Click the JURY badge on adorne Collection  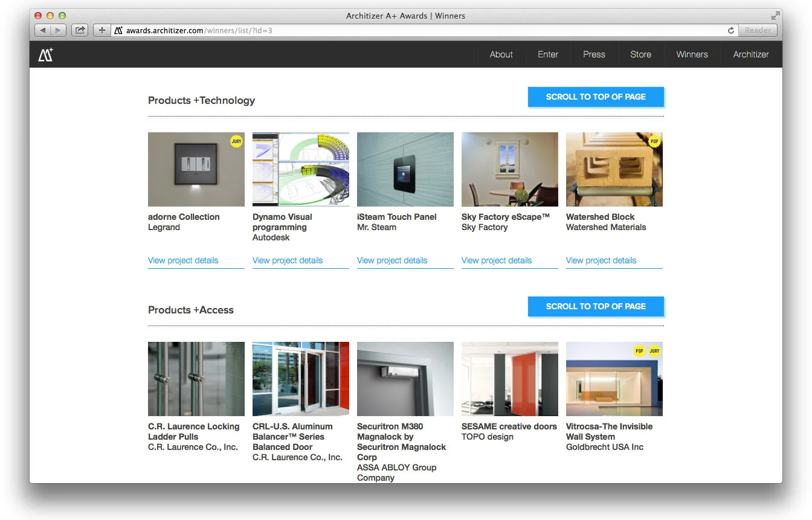[236, 141]
